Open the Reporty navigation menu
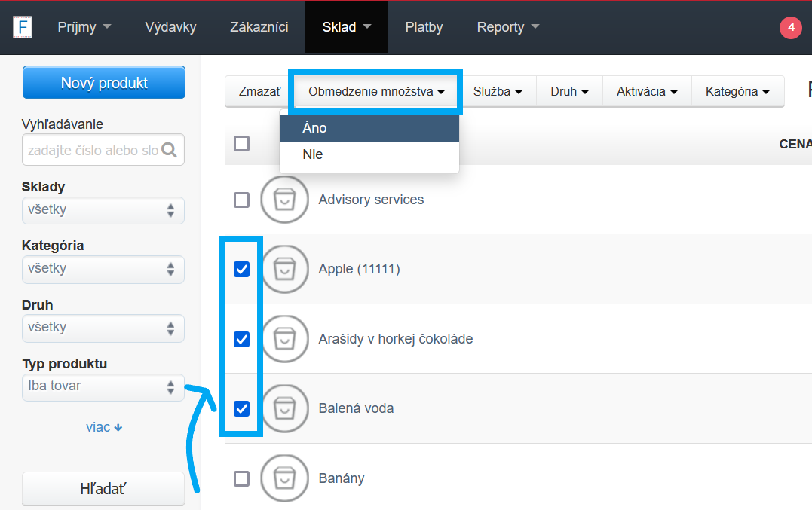Screen dimensions: 812x510 [507, 27]
